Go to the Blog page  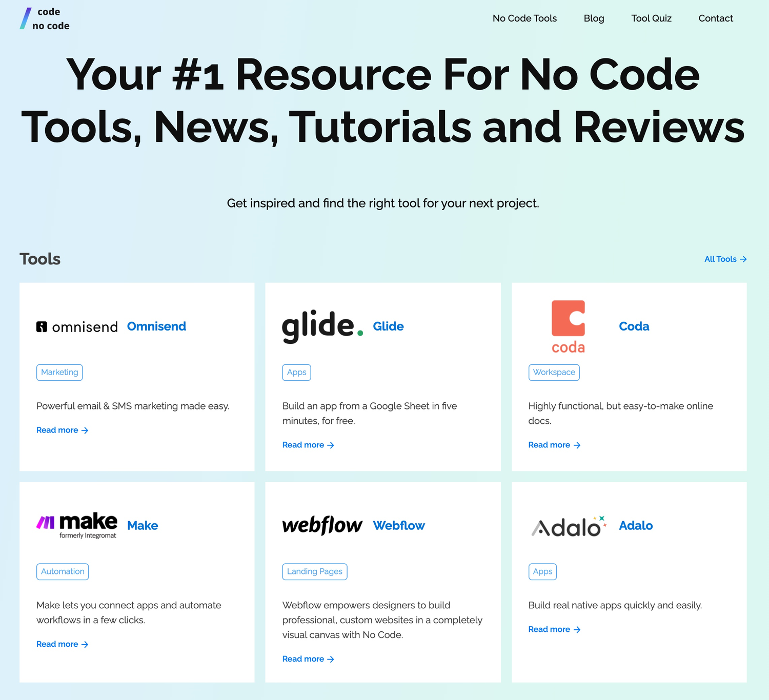594,18
